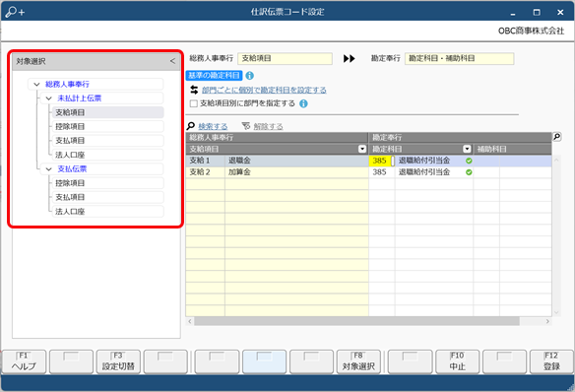Click the 補助科目 column header

[x=512, y=149]
